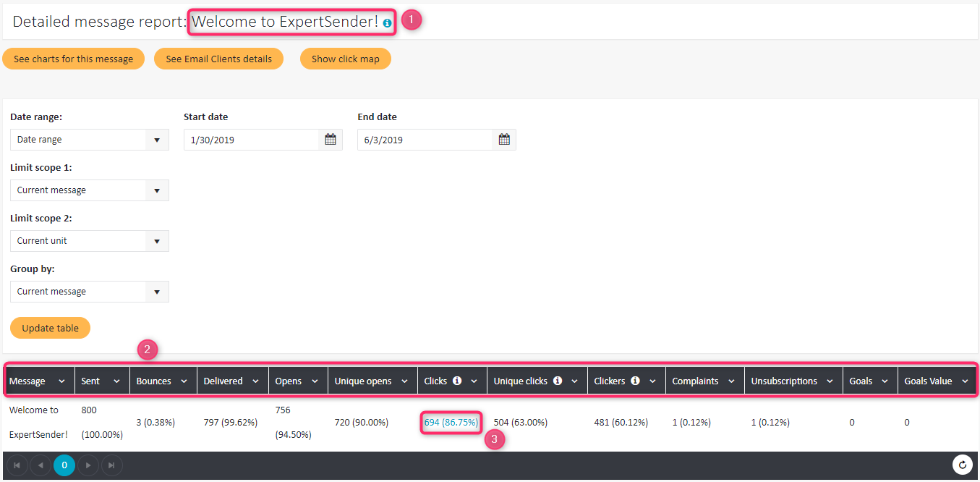
Task: Click the 1 (0.12%) value under Complaints
Action: tap(691, 422)
